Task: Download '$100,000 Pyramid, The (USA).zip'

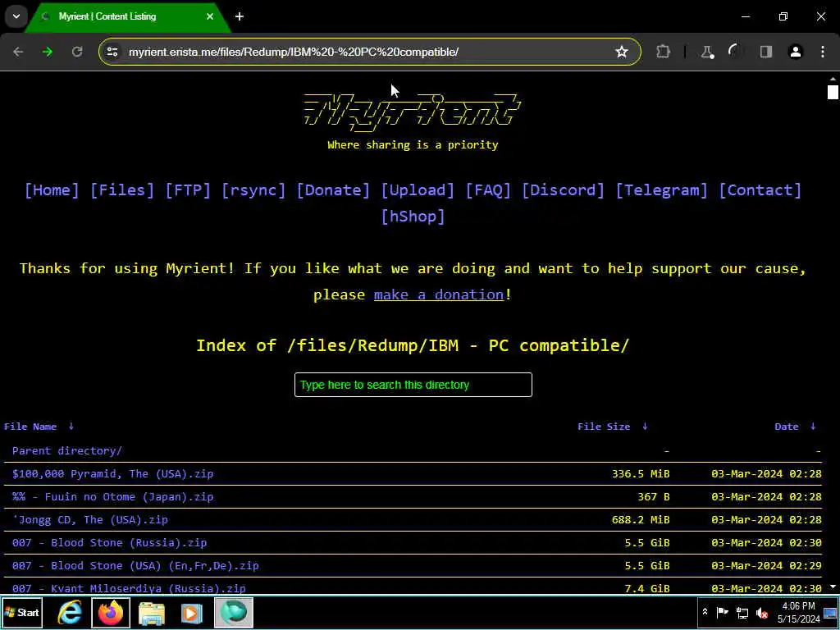Action: (112, 473)
